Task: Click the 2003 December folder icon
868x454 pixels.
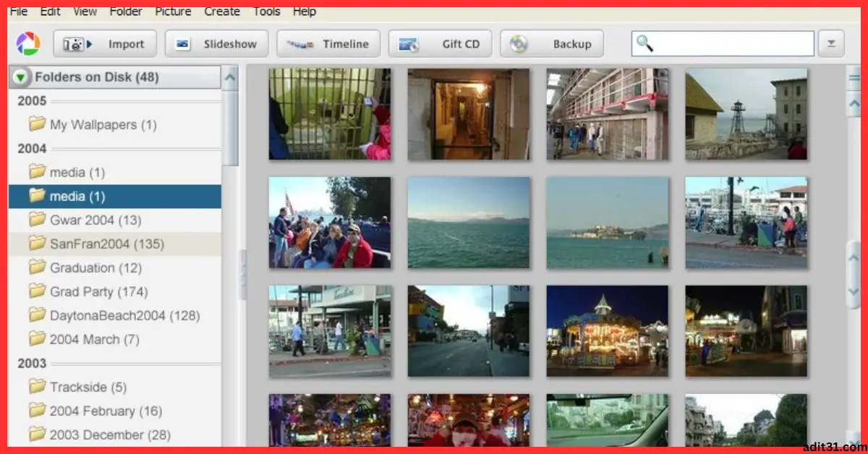Action: click(37, 434)
